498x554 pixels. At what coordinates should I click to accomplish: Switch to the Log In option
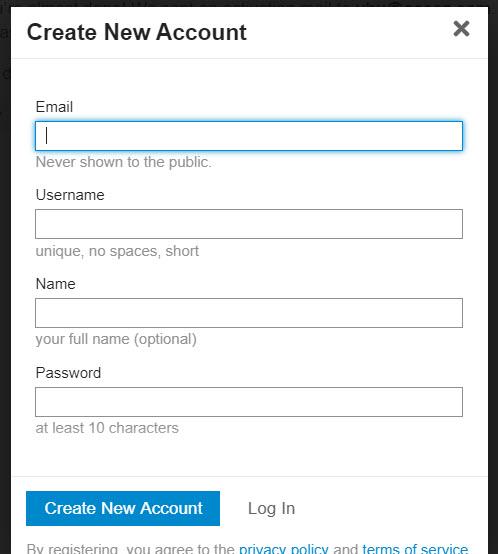271,508
